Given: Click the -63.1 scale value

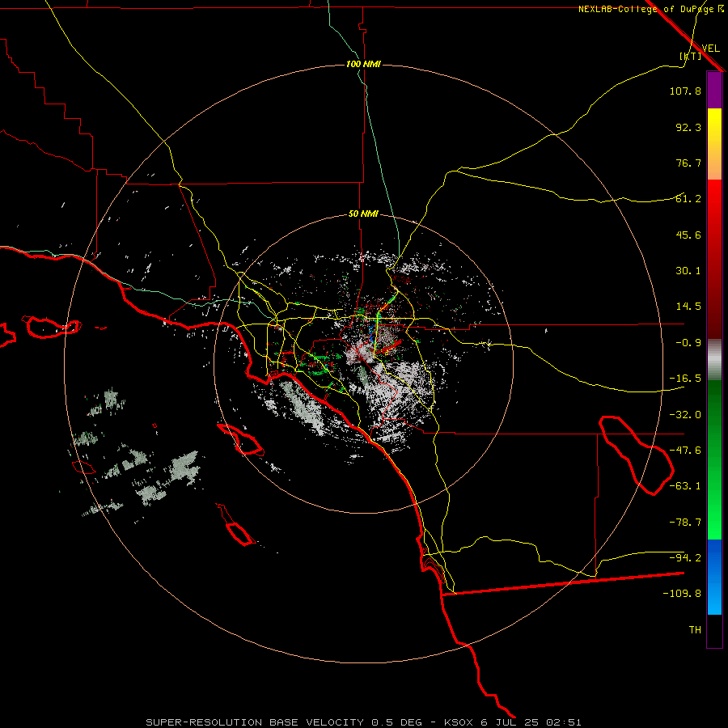Looking at the screenshot, I should pyautogui.click(x=685, y=486).
